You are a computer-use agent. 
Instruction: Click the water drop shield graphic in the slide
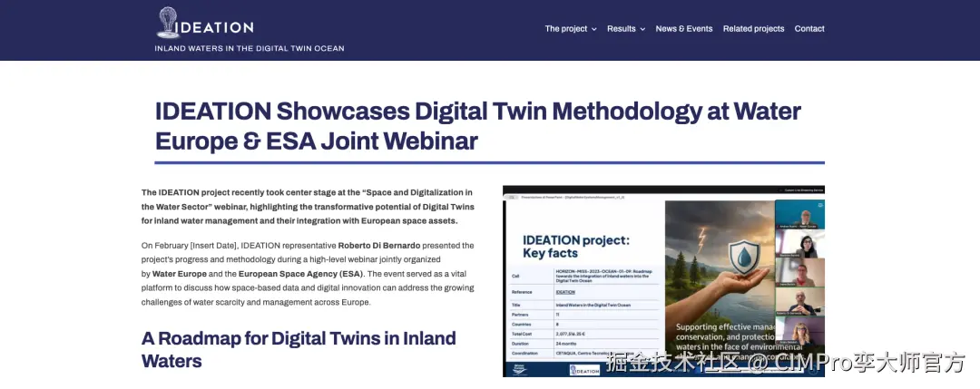coord(744,258)
